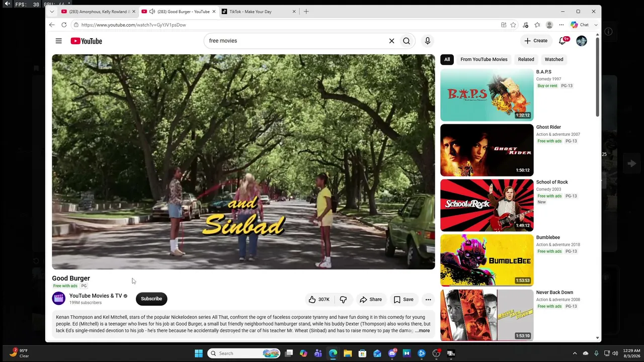Close the TikTok tab
This screenshot has height=362, width=644.
click(294, 12)
